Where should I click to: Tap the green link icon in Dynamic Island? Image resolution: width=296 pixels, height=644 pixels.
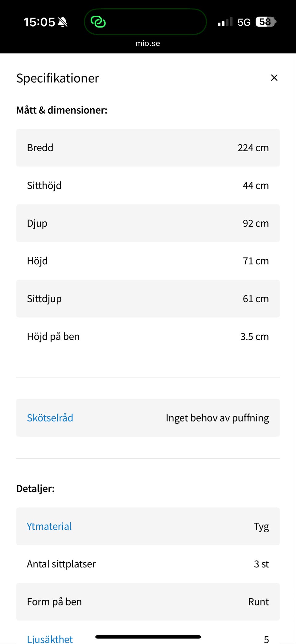point(98,22)
